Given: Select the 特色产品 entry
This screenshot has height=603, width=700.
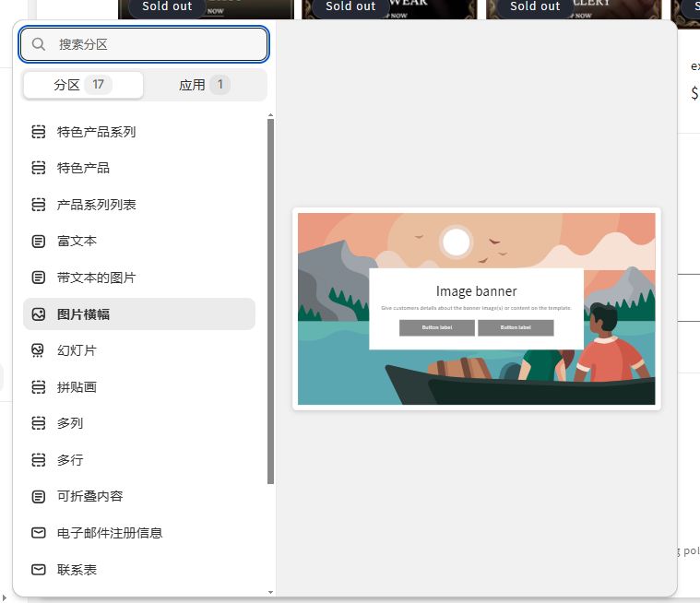Looking at the screenshot, I should [139, 168].
